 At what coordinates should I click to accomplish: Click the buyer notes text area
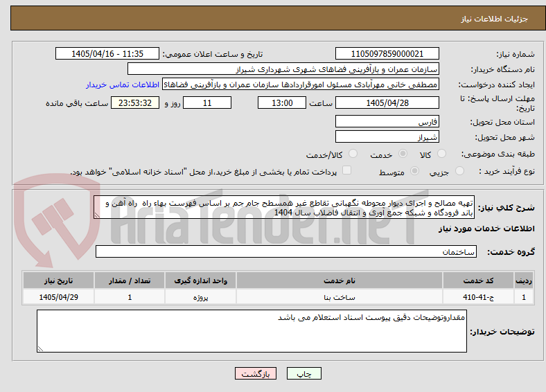(252, 331)
